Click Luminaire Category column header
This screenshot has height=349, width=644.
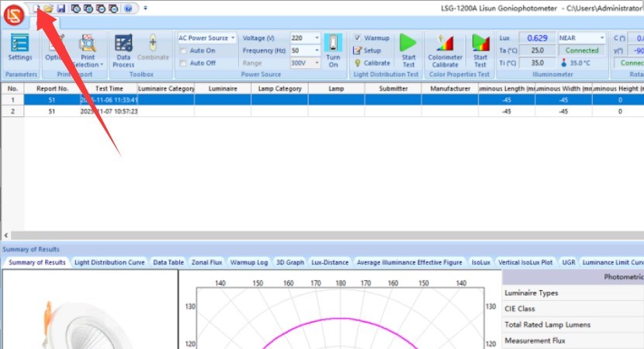tap(166, 88)
